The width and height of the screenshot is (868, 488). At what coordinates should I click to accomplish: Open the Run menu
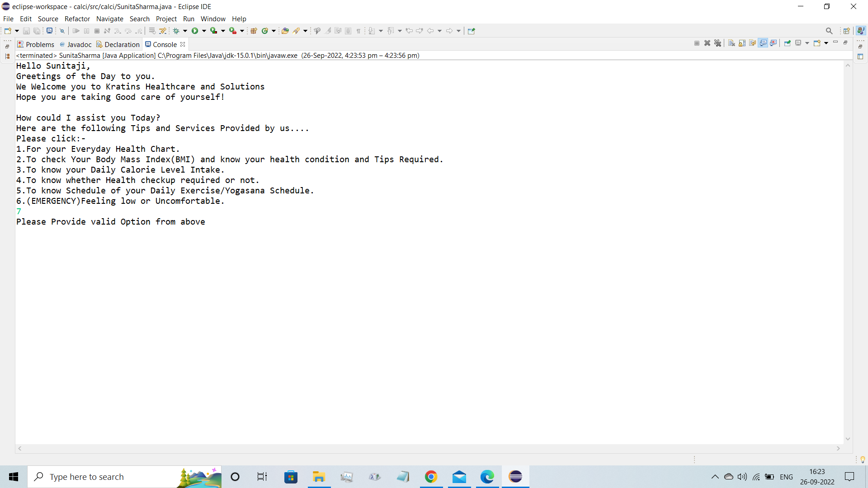coord(189,19)
